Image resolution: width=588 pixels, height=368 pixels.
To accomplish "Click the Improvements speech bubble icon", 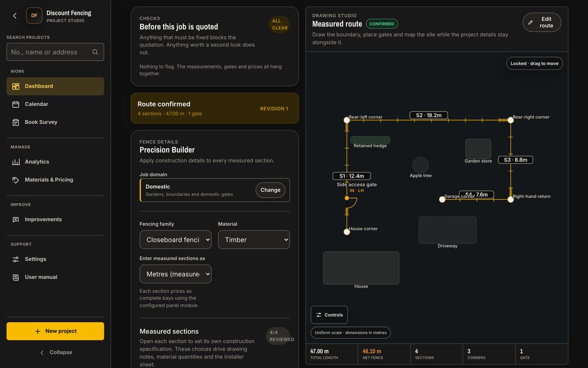I will 16,220.
